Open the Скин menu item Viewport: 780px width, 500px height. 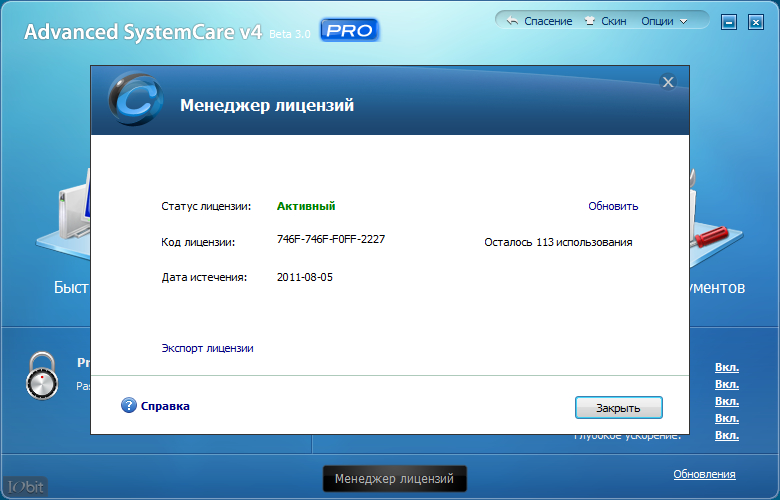(613, 21)
